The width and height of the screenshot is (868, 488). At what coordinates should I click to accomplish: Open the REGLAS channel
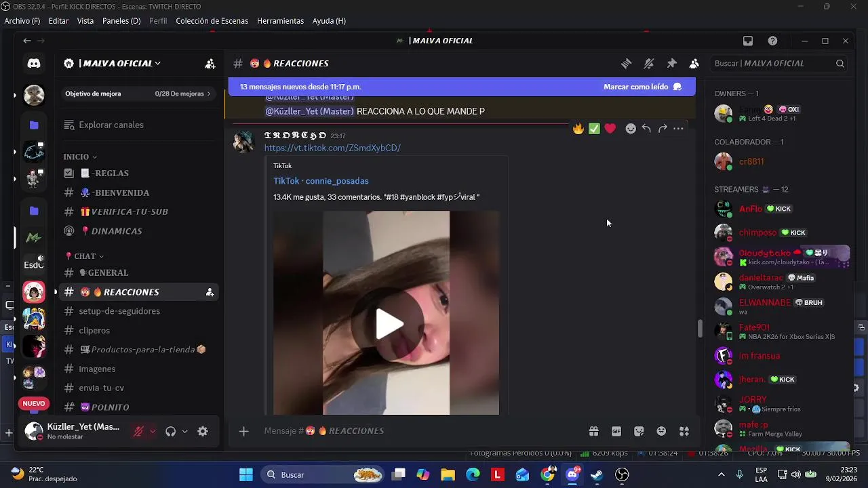pos(139,174)
